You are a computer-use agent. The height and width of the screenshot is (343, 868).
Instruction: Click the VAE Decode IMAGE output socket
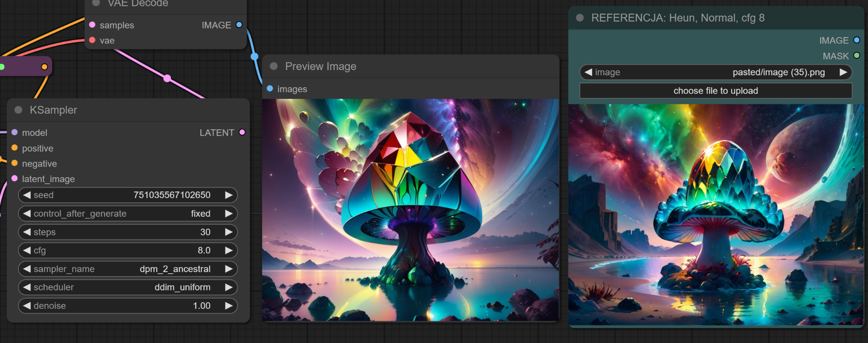click(x=239, y=25)
